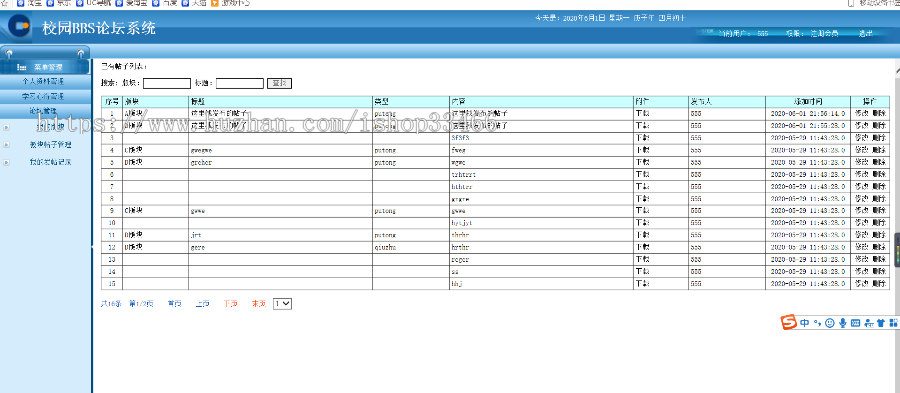This screenshot has height=393, width=900.
Task: Focus the 标题 search input field
Action: pos(240,84)
